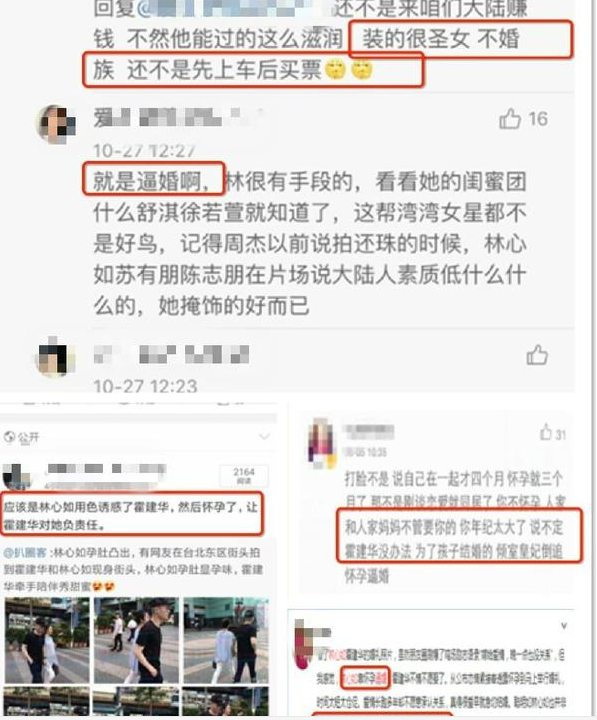The image size is (597, 720).
Task: Open avatar of the 2164-reads post author
Action: coord(16,477)
